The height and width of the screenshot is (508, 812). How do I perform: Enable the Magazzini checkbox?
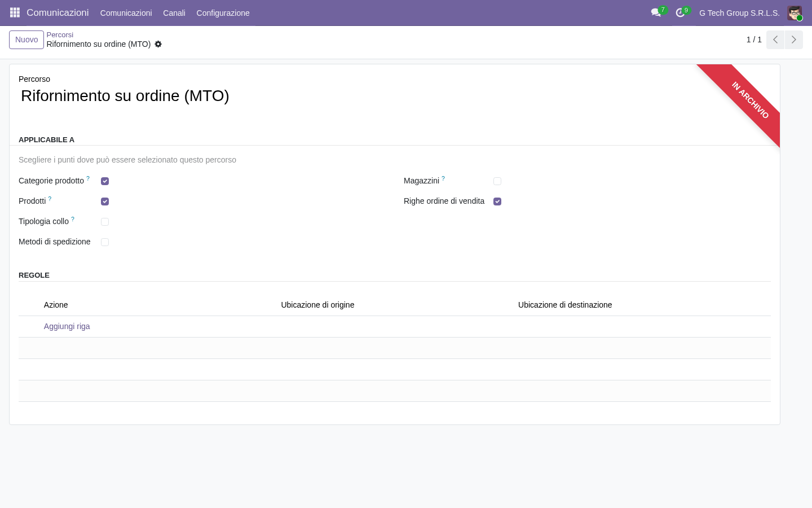coord(497,181)
